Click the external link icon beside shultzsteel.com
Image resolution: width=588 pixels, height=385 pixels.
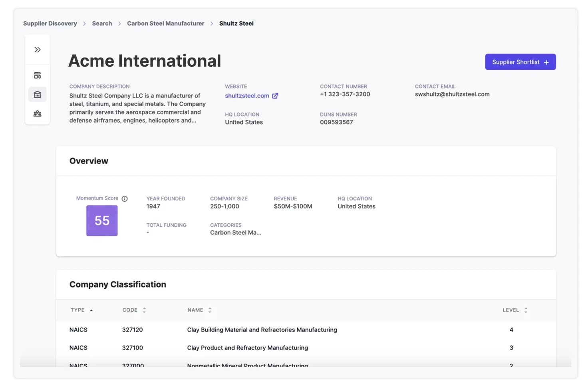click(275, 96)
